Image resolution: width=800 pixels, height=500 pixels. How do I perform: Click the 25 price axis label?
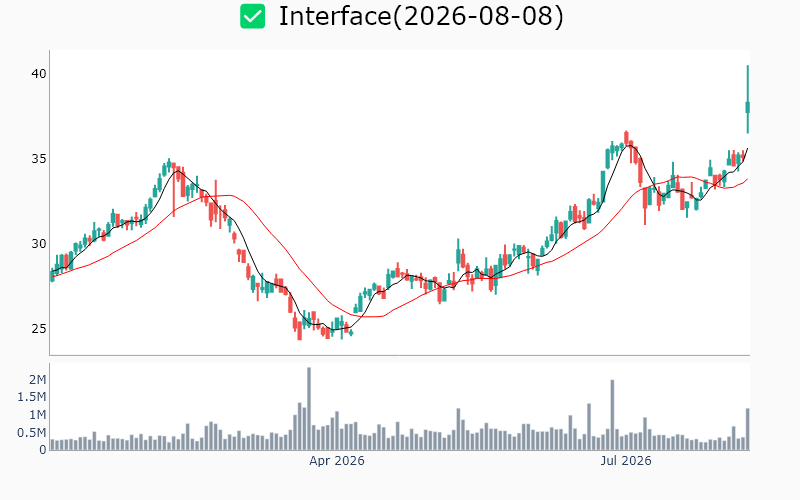point(39,329)
